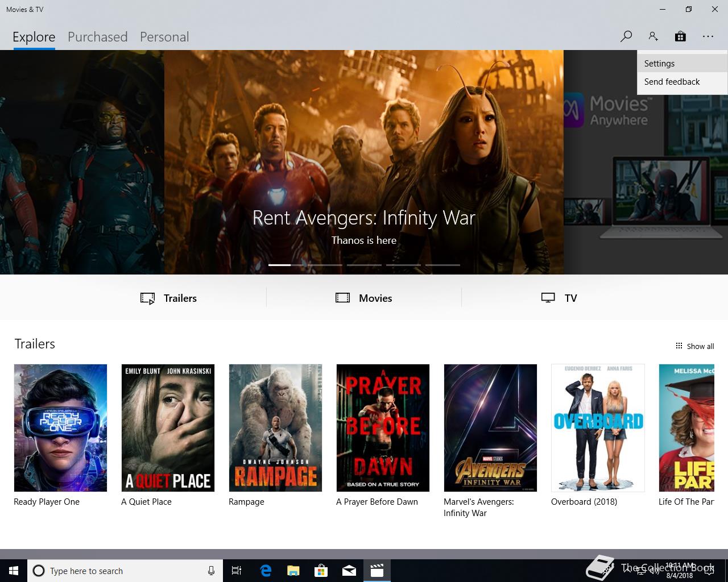This screenshot has height=582, width=728.
Task: Open the account sign-in icon
Action: [x=653, y=36]
